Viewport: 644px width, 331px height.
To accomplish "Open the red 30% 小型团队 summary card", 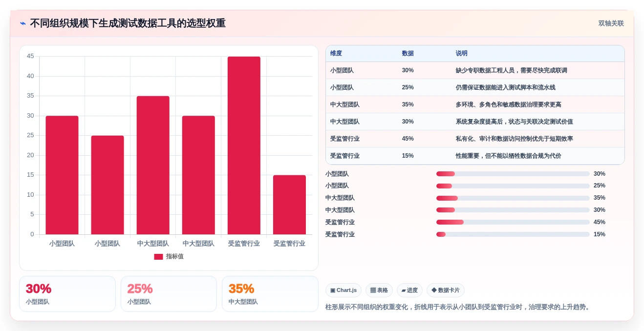I will pyautogui.click(x=67, y=294).
